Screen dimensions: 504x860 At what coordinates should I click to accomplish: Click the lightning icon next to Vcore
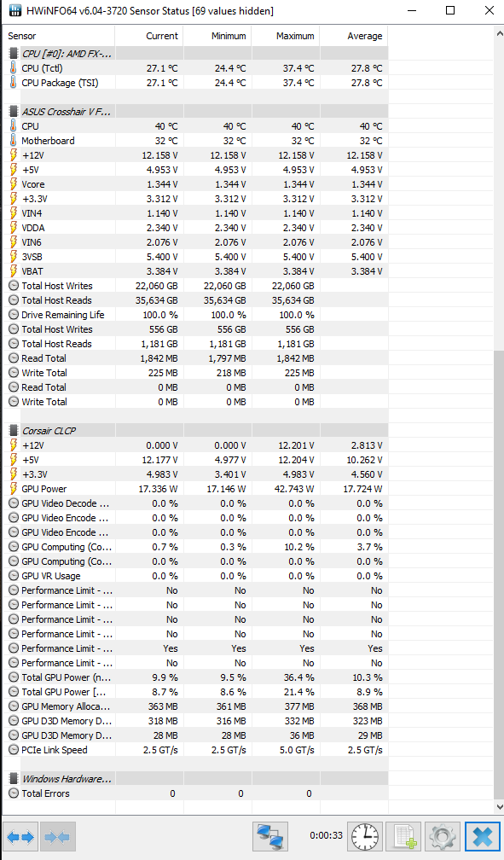(x=13, y=184)
